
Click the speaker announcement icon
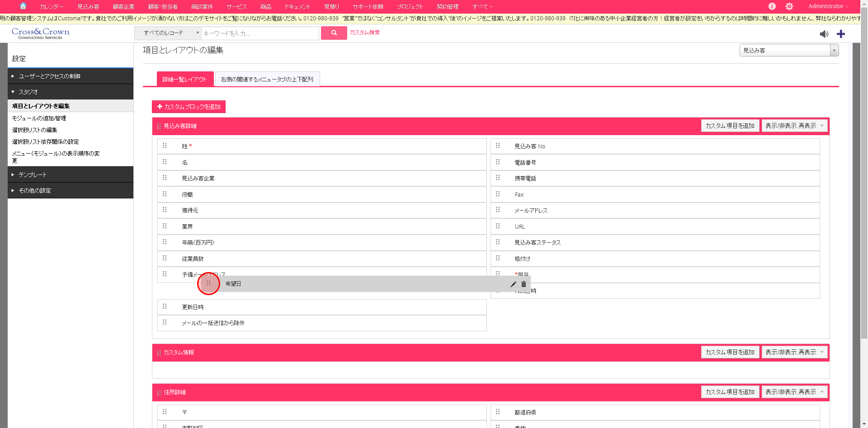tap(824, 34)
